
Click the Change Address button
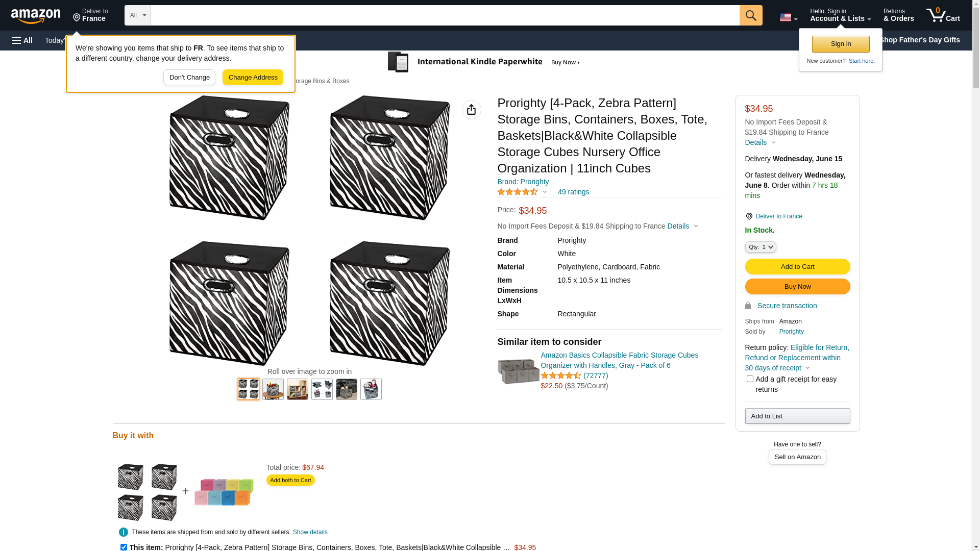pos(253,78)
